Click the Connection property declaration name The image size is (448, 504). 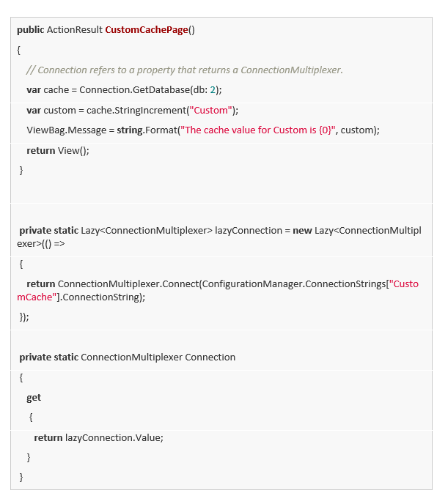point(210,357)
